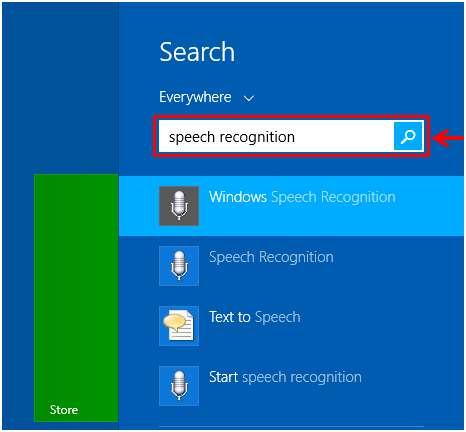Viewport: 466px width, 432px height.
Task: Select the Text to Speech document icon
Action: click(x=179, y=326)
